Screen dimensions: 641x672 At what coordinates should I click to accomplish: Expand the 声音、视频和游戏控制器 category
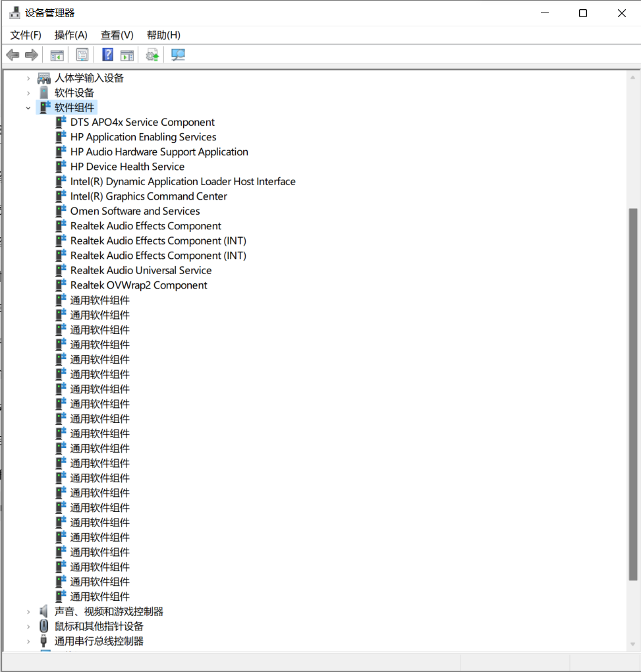tap(28, 611)
